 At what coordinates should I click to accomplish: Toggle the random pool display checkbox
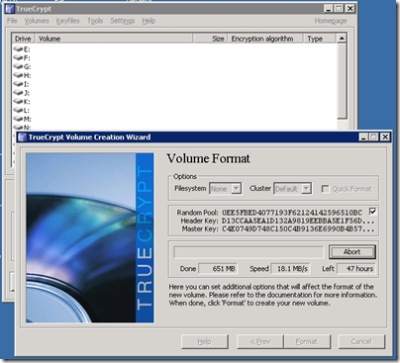373,211
